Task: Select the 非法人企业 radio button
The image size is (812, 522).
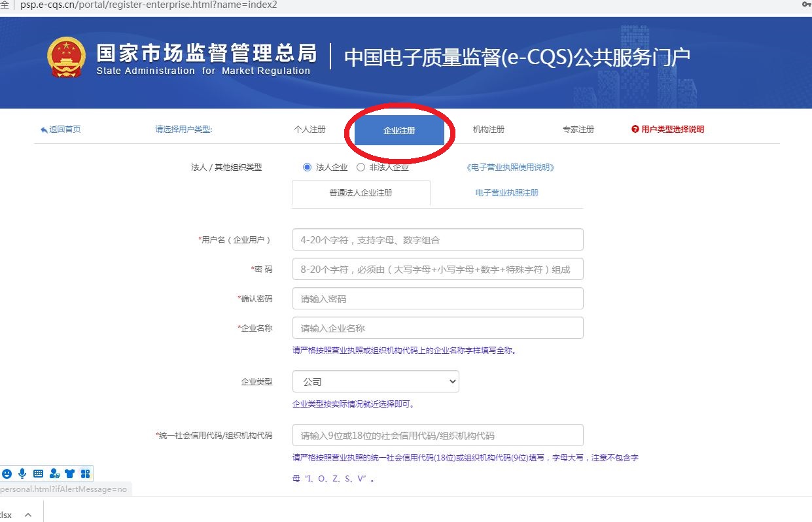Action: coord(361,167)
